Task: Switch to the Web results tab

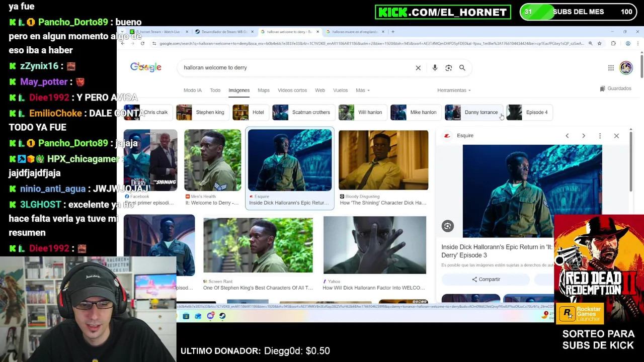Action: 320,90
